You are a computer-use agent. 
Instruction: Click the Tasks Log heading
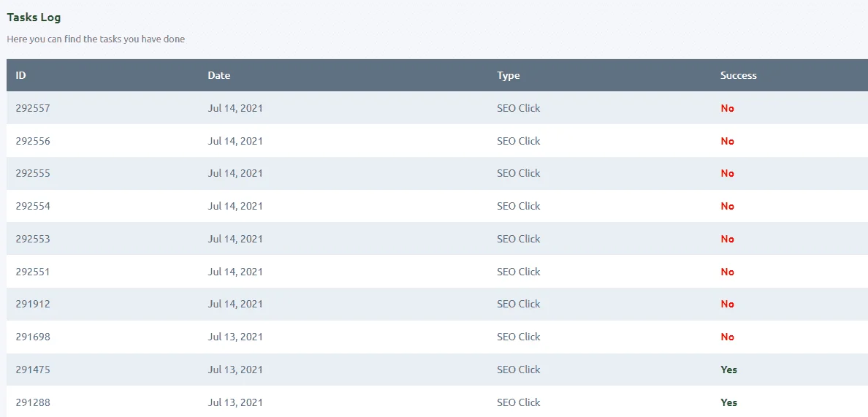pos(34,17)
